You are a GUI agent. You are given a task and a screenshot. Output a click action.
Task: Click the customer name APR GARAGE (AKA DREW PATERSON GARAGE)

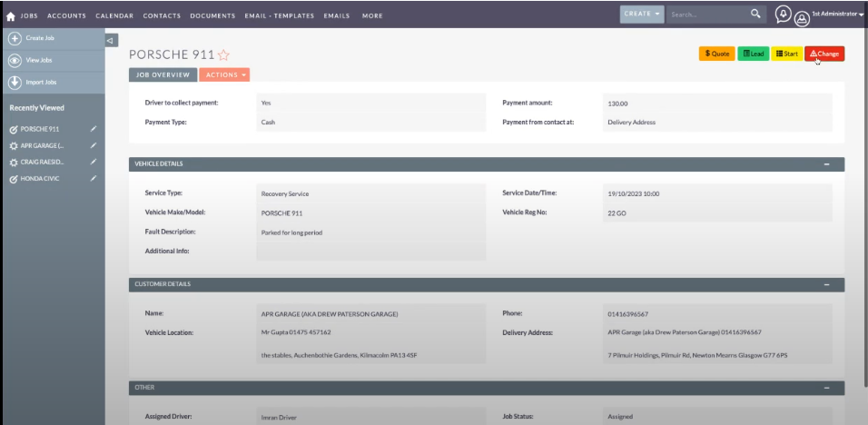click(x=330, y=314)
